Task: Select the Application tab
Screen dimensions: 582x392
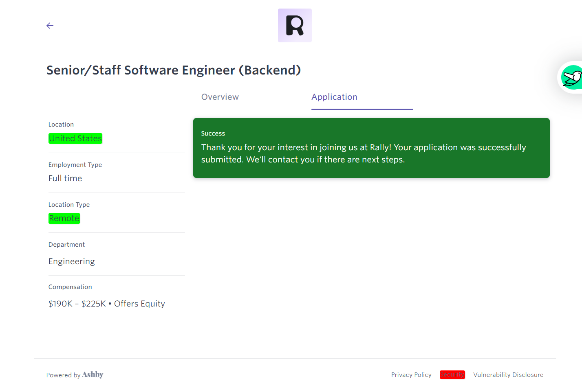Action: (334, 97)
